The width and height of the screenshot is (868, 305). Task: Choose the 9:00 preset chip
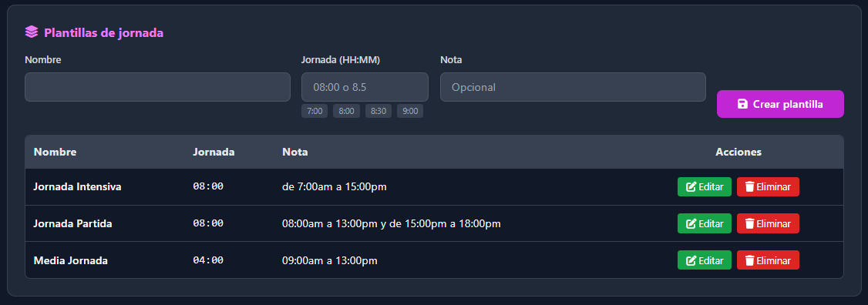pyautogui.click(x=410, y=111)
